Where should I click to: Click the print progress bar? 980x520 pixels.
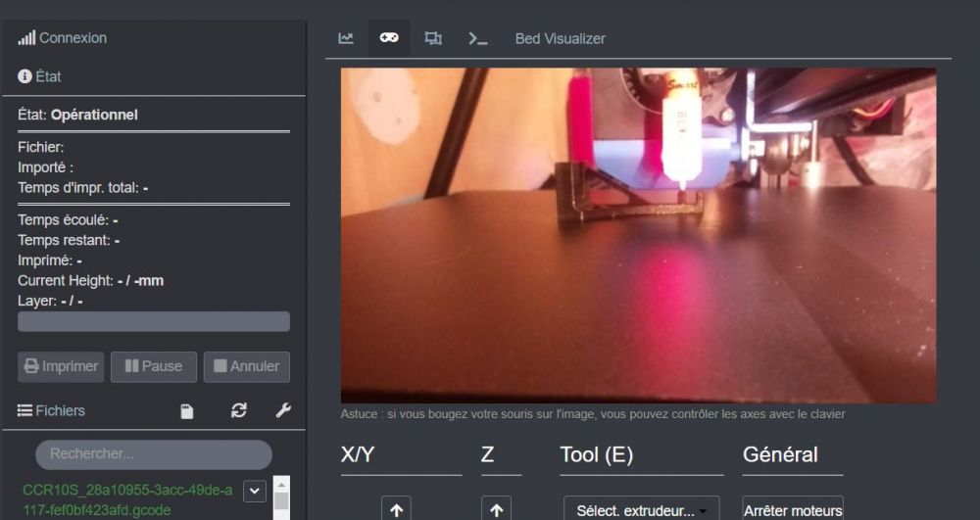(x=154, y=321)
